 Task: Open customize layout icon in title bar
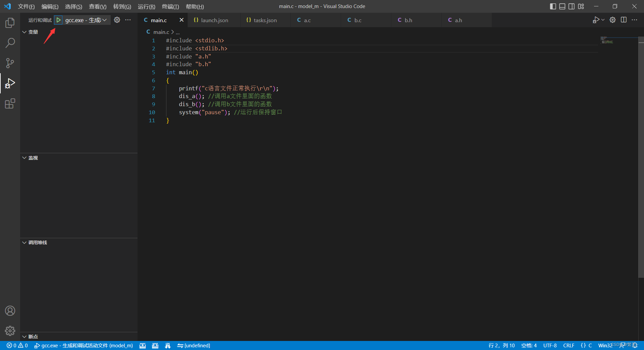coord(581,6)
